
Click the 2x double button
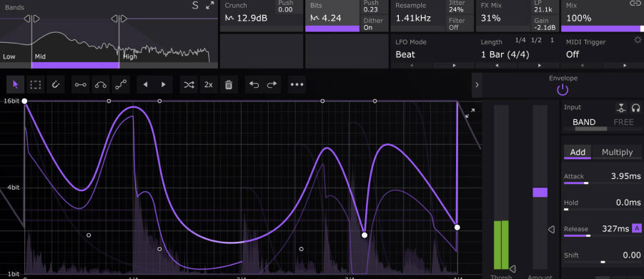point(209,84)
